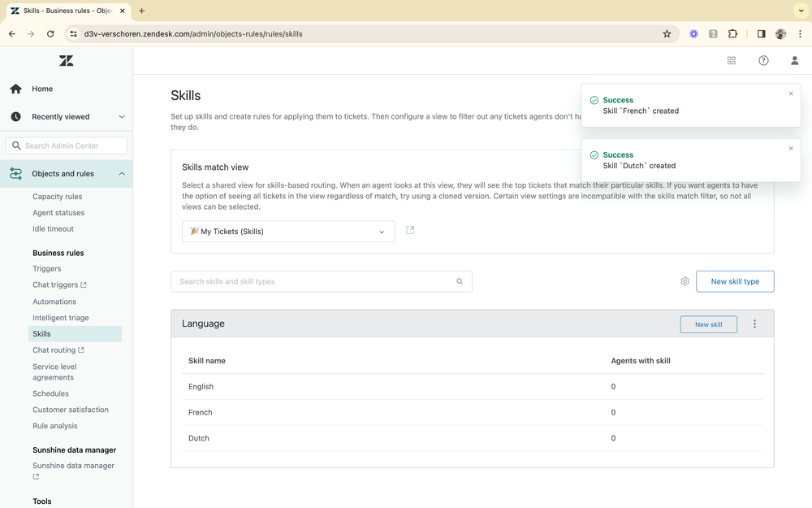Open the browser extensions puzzle icon
This screenshot has height=508, width=812.
[733, 33]
